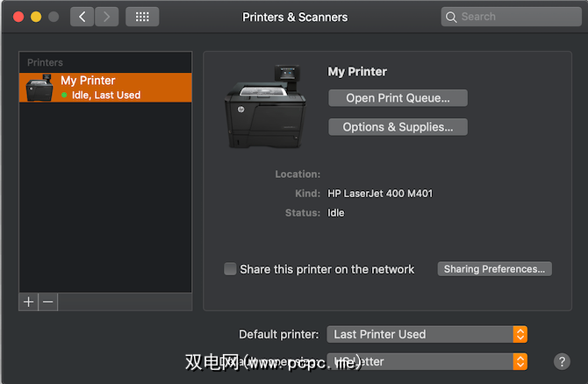Expand the Default printer dropdown
This screenshot has height=384, width=588.
click(520, 334)
